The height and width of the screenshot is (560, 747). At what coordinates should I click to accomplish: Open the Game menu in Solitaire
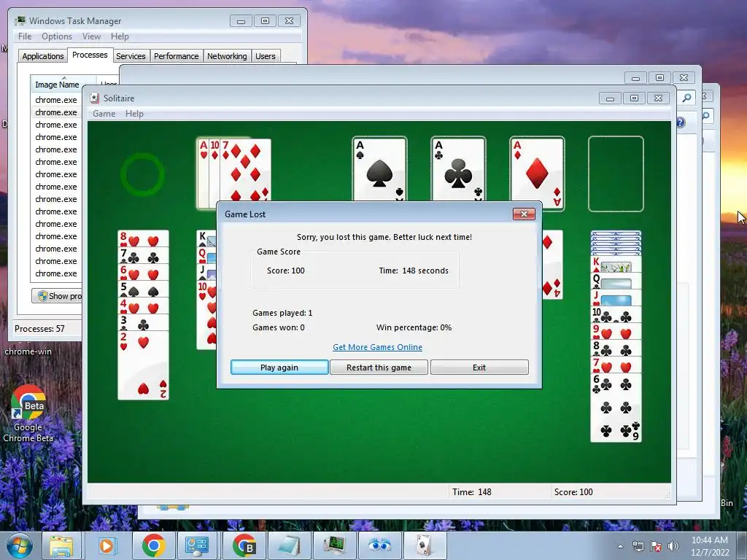click(104, 113)
